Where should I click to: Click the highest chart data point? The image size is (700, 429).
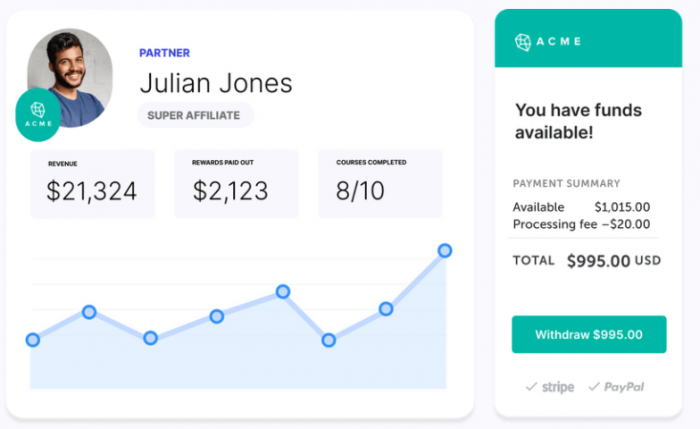(x=445, y=250)
